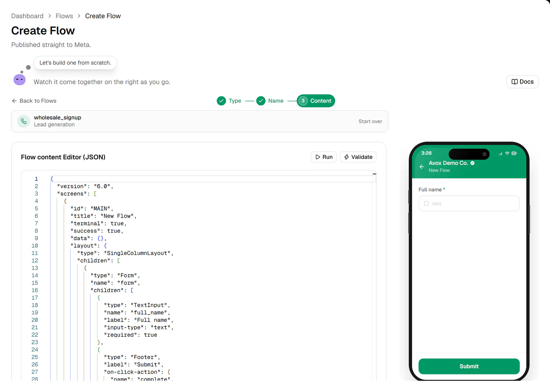Click the "success": true line
This screenshot has width=550, height=392.
tap(97, 231)
